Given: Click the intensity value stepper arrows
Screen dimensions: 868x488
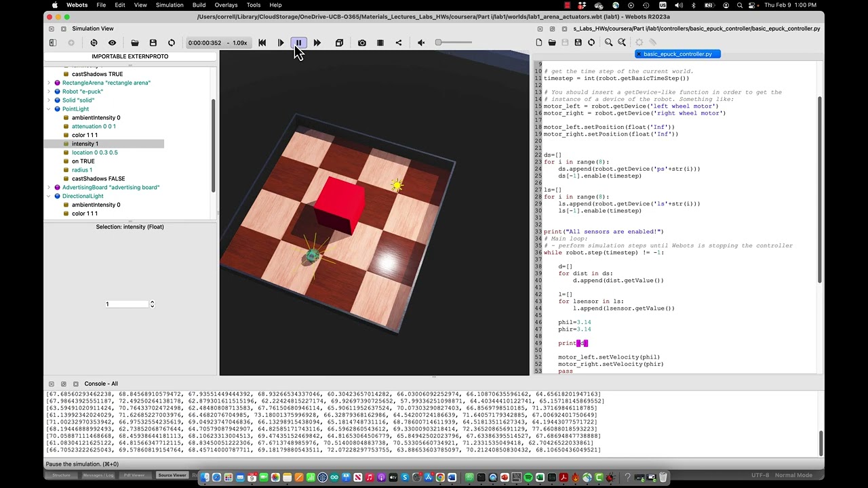Looking at the screenshot, I should point(152,304).
